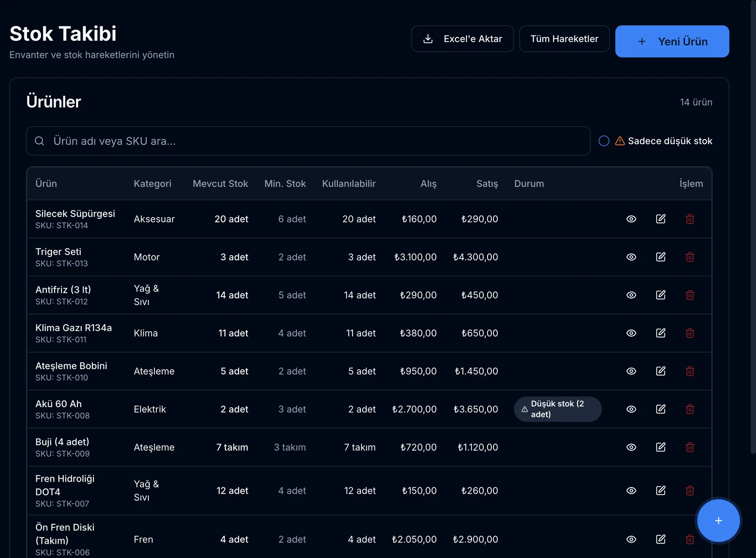This screenshot has width=756, height=558.
Task: Delete the Antifriz (3 lt) product
Action: pyautogui.click(x=690, y=295)
